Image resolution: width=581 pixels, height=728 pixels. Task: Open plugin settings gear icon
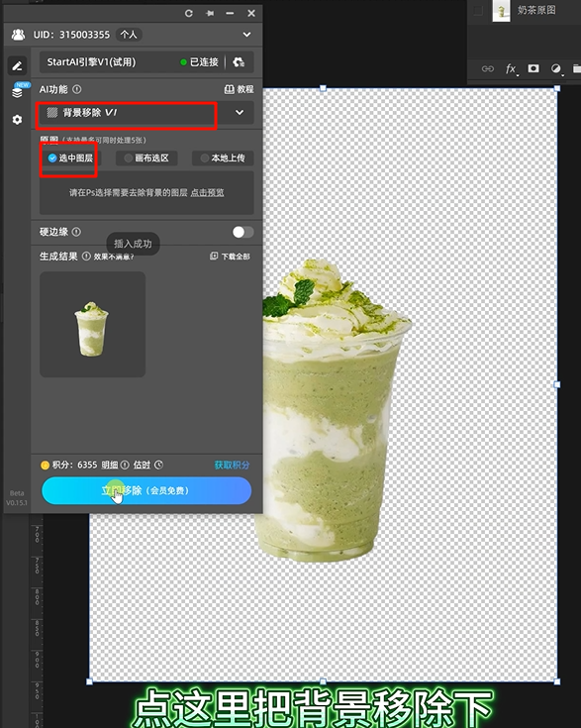17,120
